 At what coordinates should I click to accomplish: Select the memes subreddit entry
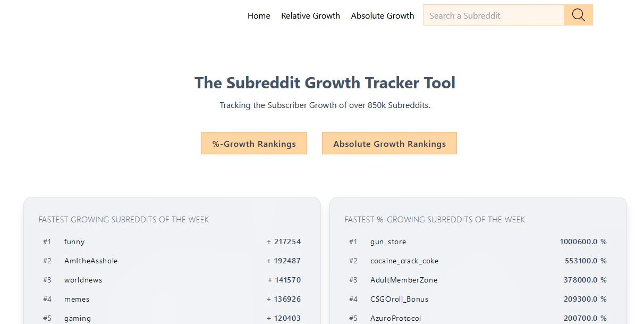(77, 299)
